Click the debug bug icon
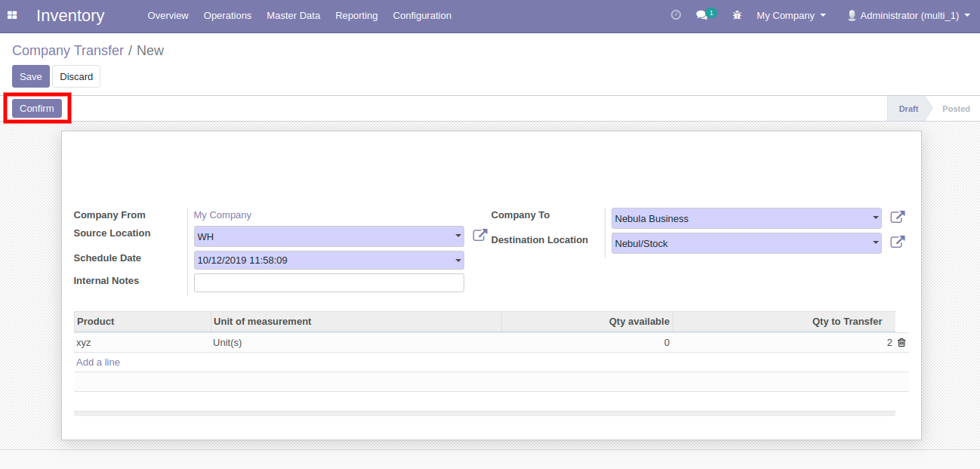Screen dimensions: 980x469 pos(737,15)
